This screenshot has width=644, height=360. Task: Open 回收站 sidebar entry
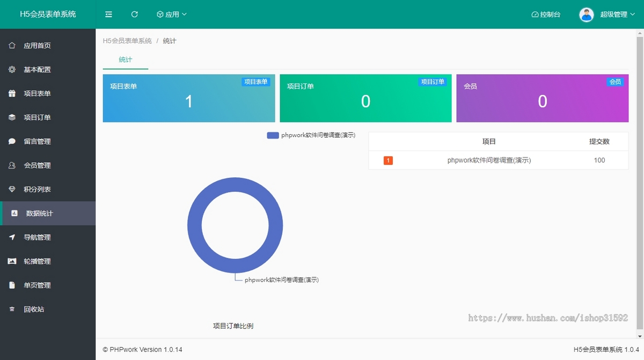coord(48,309)
